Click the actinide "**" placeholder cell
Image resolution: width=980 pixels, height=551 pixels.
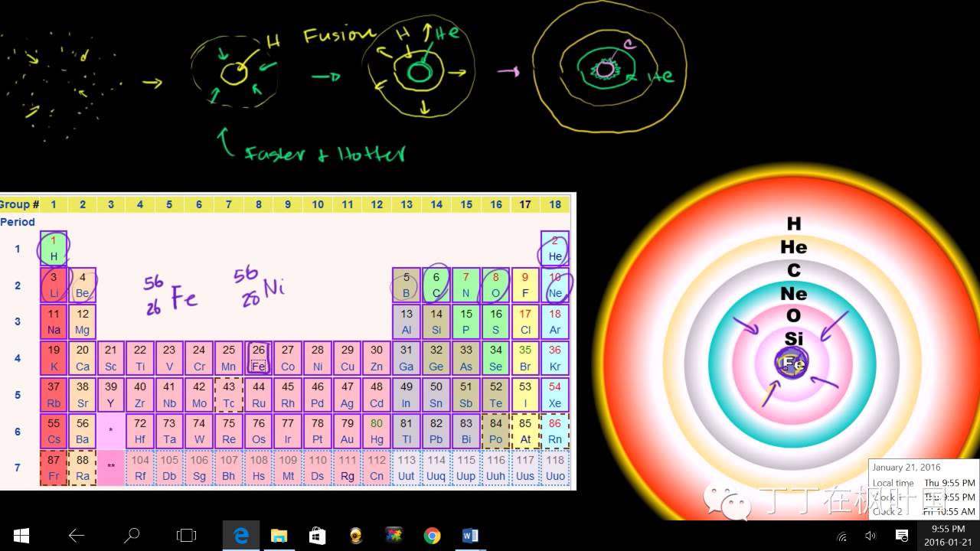[x=111, y=468]
